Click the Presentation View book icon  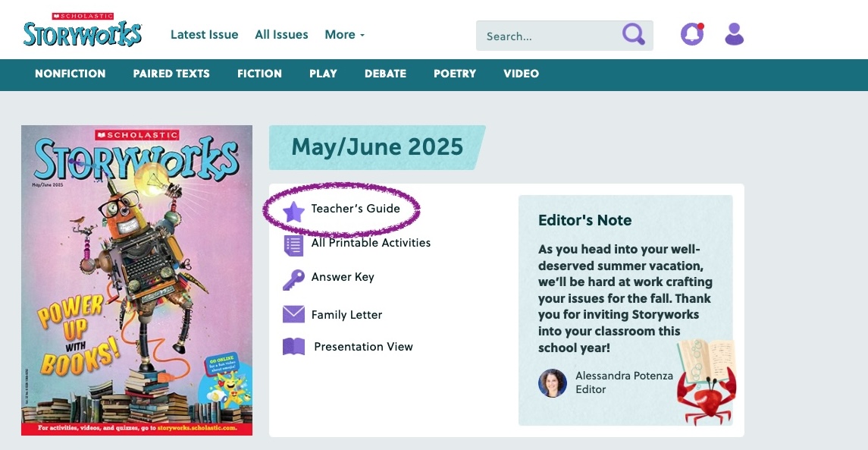point(293,347)
